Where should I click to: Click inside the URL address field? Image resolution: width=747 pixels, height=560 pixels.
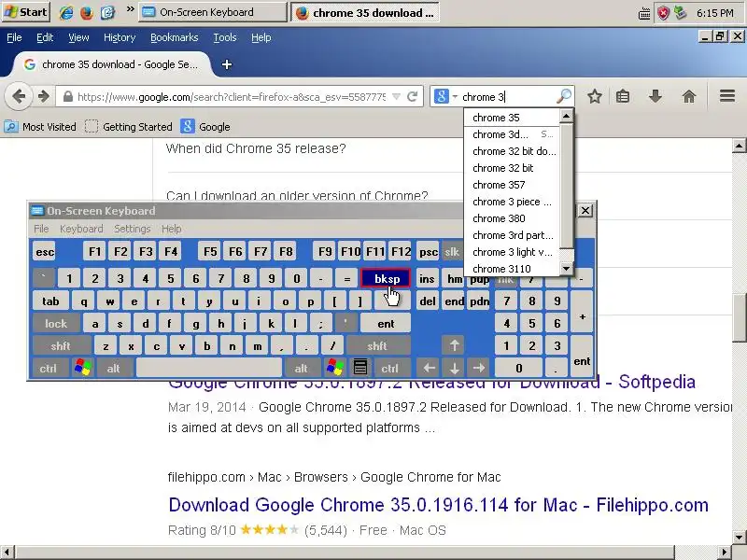pos(232,97)
